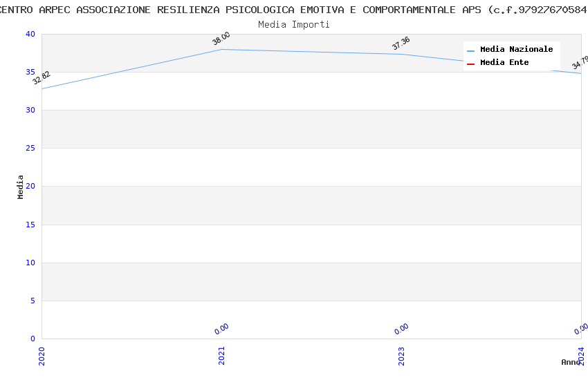588x380 pixels.
Task: Click the Media Importi chart subtitle
Action: (x=294, y=25)
